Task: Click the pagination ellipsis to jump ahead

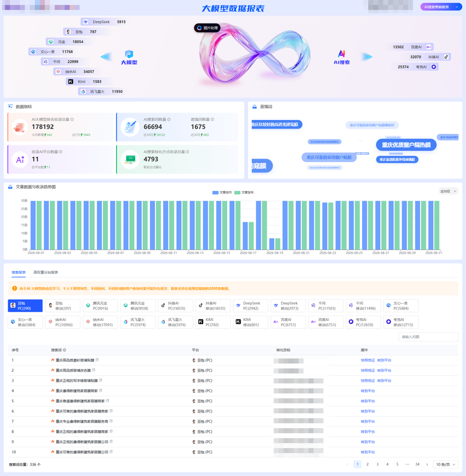Action: (407, 464)
